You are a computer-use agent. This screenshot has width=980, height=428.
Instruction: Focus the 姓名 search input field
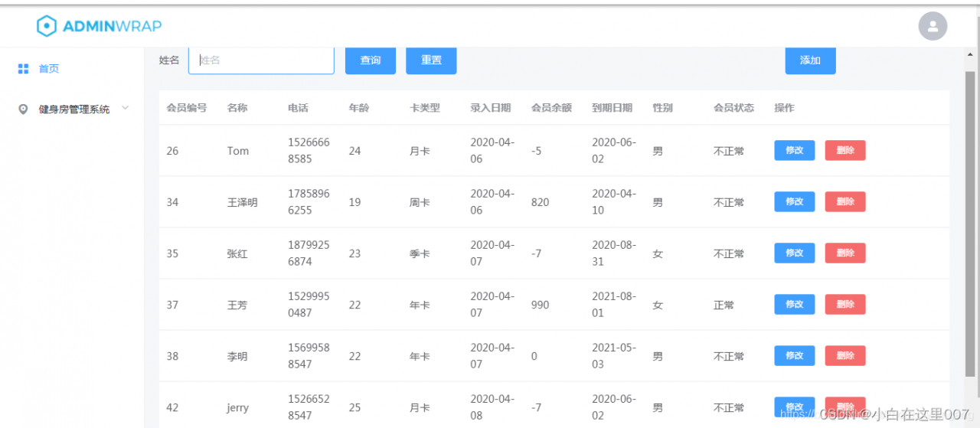click(261, 60)
